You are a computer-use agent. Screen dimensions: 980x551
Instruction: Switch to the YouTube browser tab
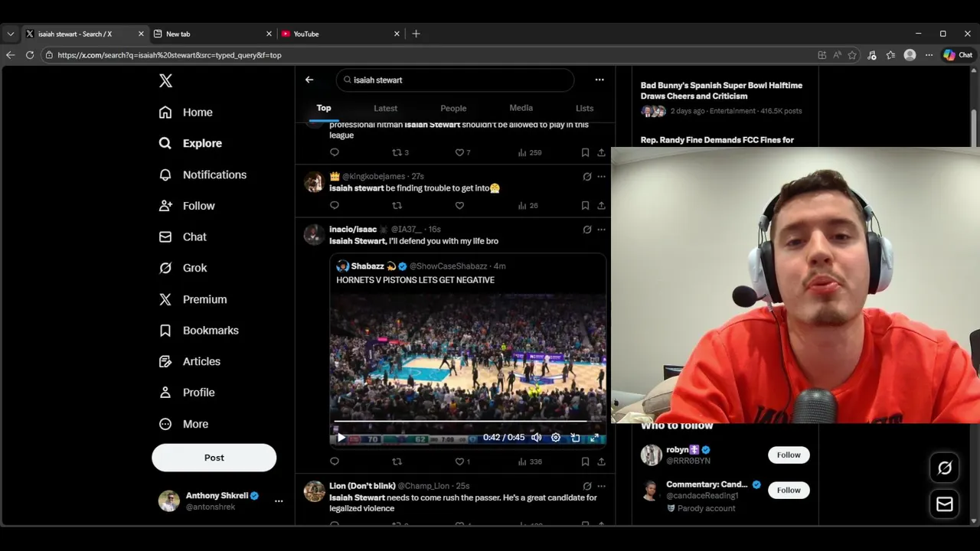(339, 34)
